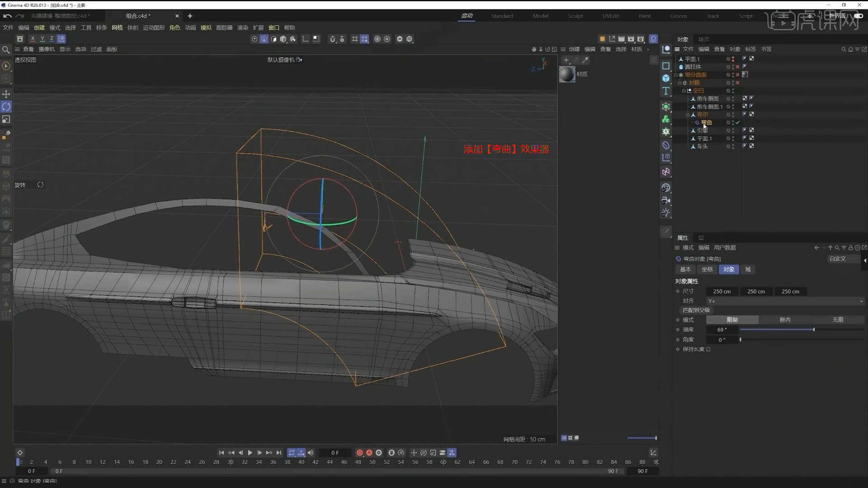868x488 pixels.
Task: Click the back arrow in Attributes panel
Action: [816, 248]
